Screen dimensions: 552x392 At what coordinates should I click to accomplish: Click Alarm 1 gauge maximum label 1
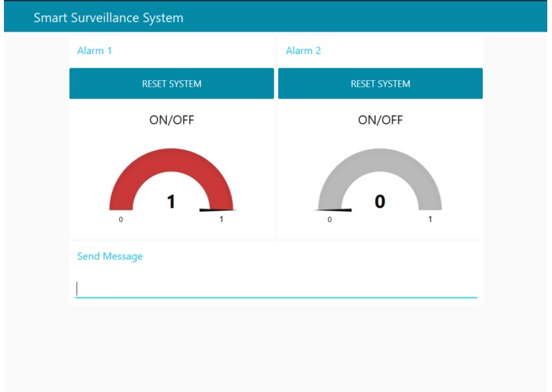coord(222,219)
